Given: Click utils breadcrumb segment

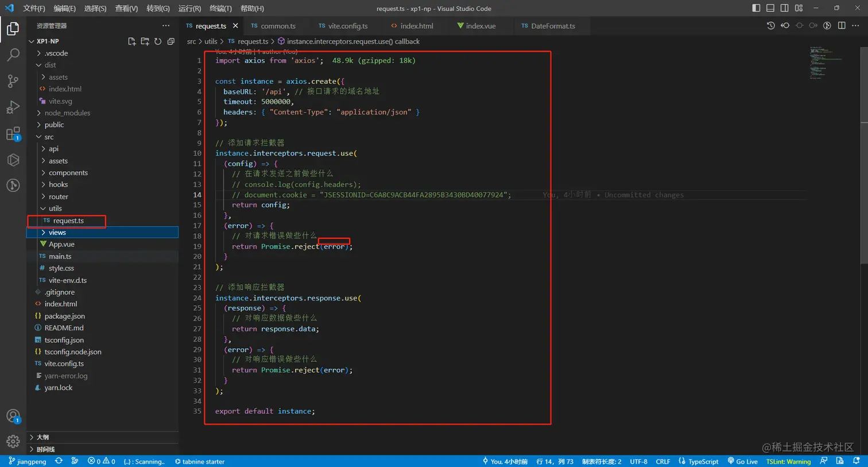Looking at the screenshot, I should click(211, 41).
